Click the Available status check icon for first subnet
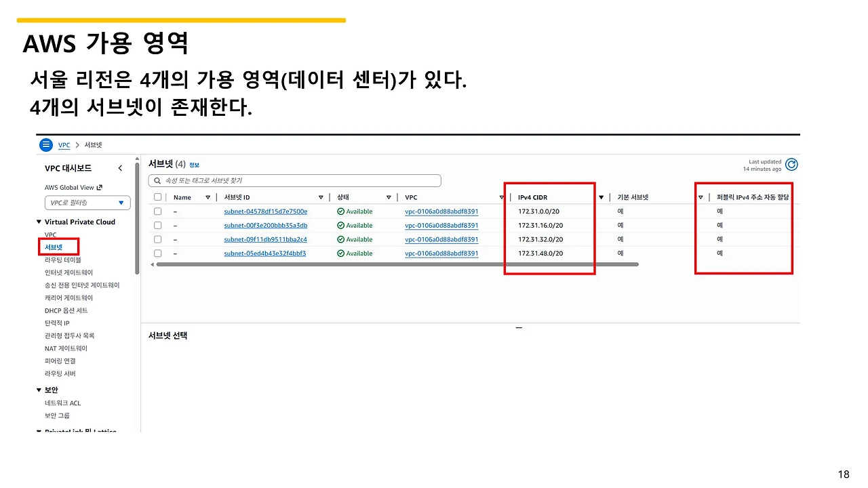868x488 pixels. (x=340, y=211)
